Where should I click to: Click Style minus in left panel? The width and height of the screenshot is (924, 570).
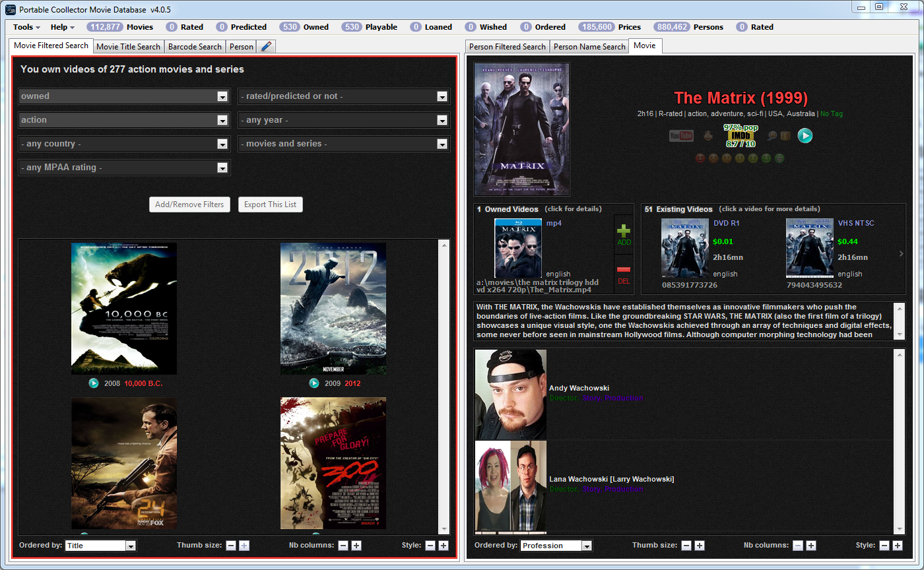pos(430,546)
